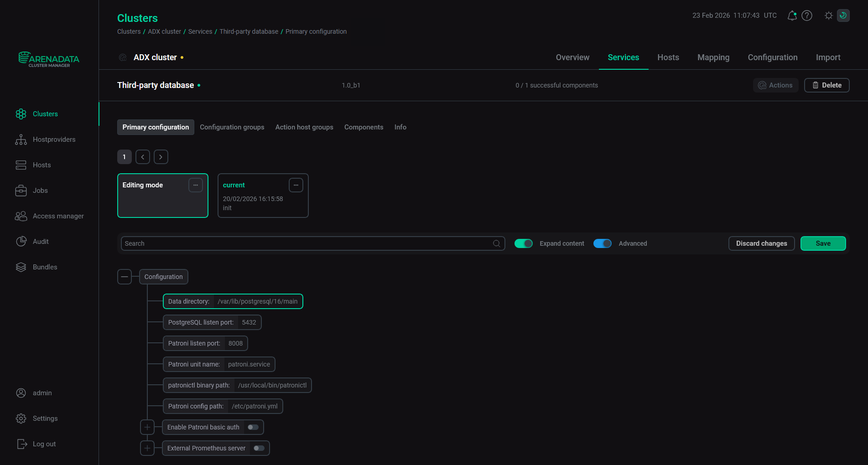Switch to the Overview tab
The width and height of the screenshot is (868, 465).
coord(572,57)
